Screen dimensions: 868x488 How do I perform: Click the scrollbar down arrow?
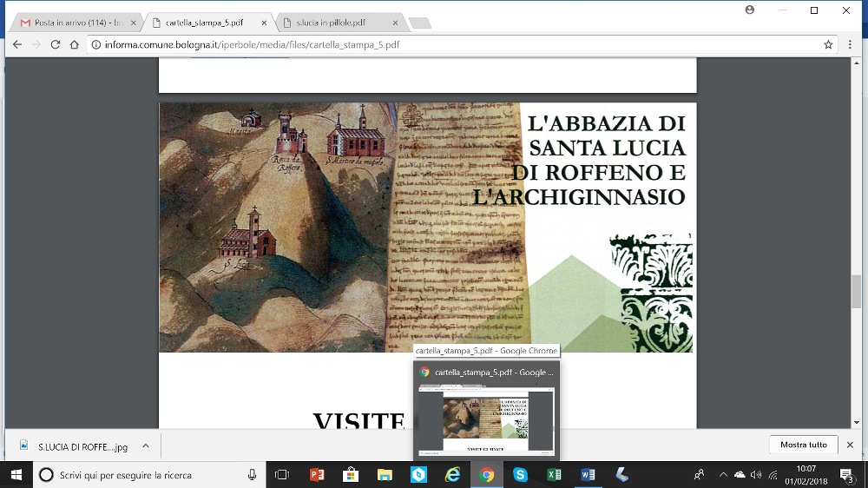point(857,423)
